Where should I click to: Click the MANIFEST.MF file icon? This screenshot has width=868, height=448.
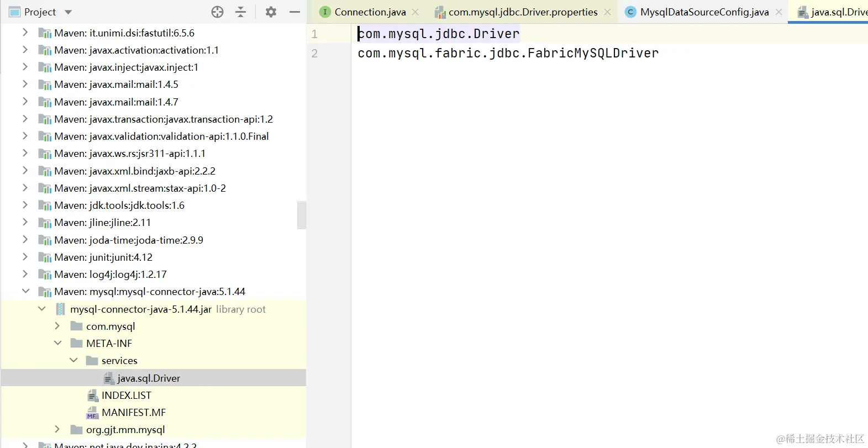(92, 413)
